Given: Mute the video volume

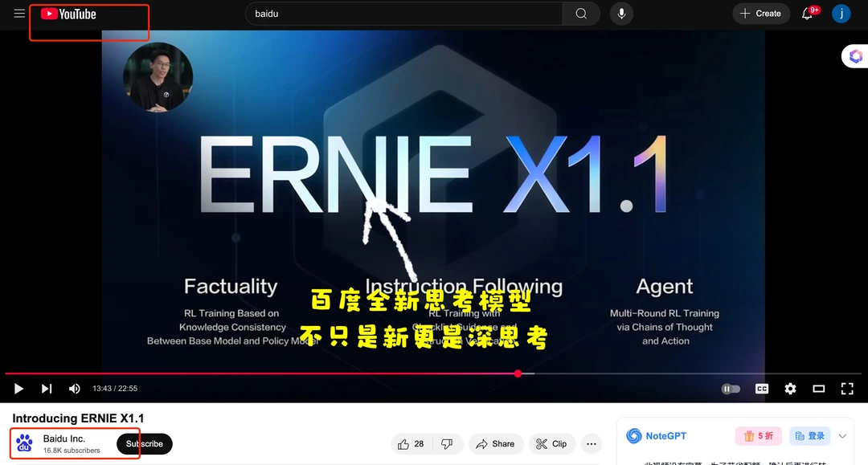Looking at the screenshot, I should point(74,389).
